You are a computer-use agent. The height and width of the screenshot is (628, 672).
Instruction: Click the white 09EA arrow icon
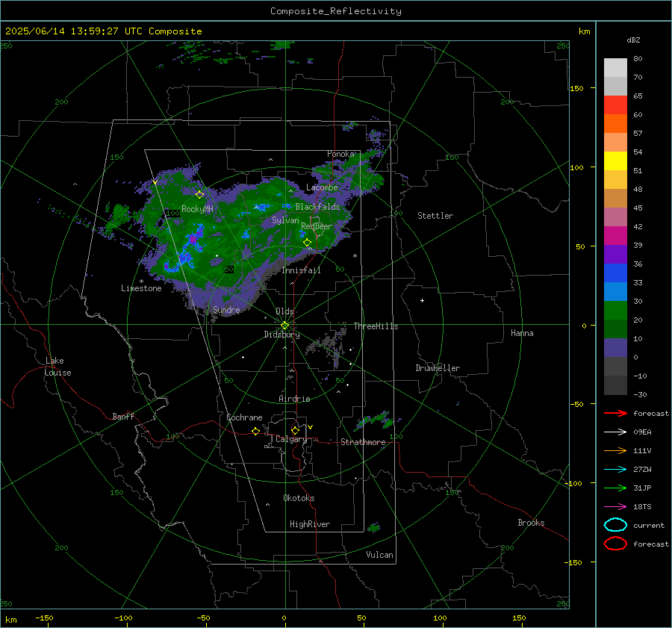pos(615,432)
